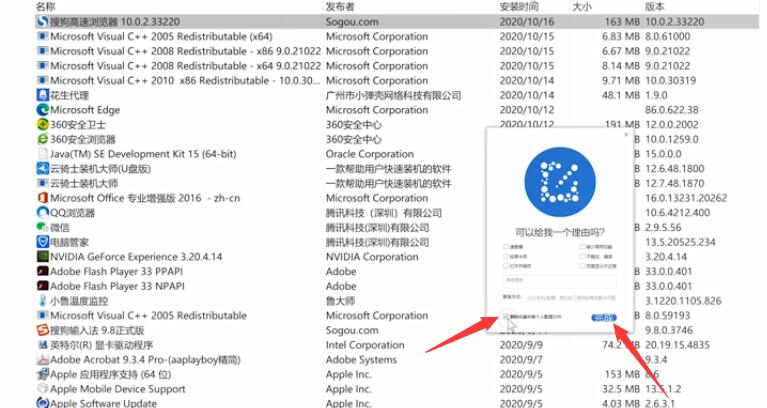Select Microsoft Visual C++ 2008 x64 9.0.21022 row

(397, 66)
